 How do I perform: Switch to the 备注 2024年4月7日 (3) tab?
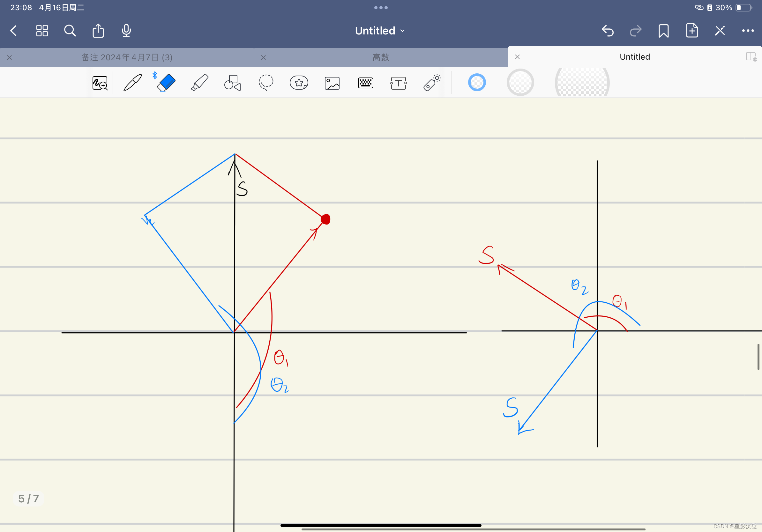[127, 57]
